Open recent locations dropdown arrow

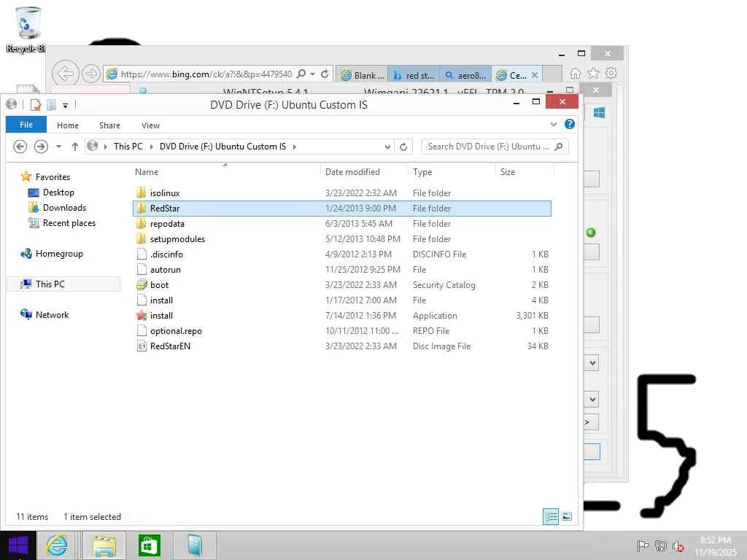coord(58,147)
